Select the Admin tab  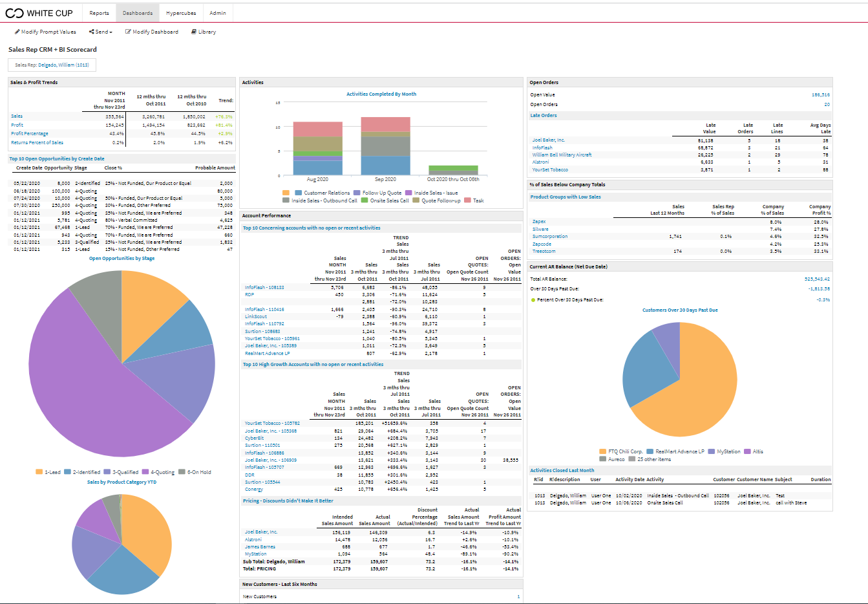[x=217, y=12]
